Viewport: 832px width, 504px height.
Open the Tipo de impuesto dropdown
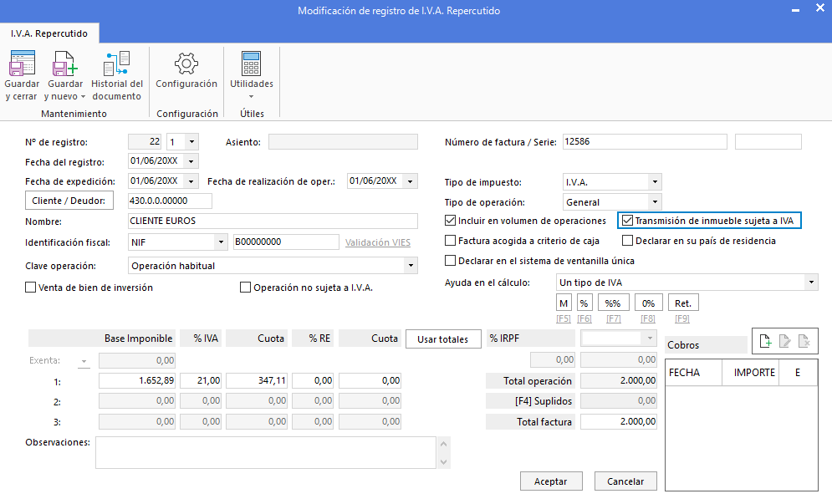point(655,182)
